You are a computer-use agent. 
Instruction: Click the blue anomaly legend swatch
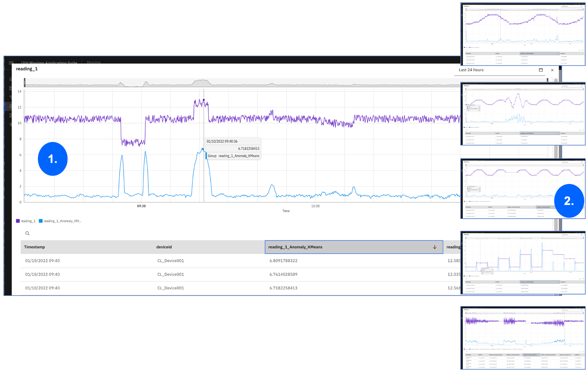click(x=41, y=221)
